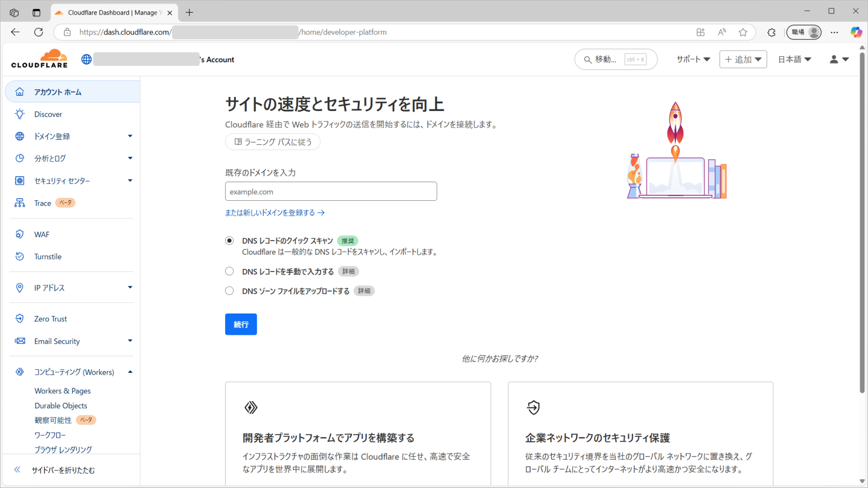The image size is (868, 488).
Task: Click the WAF shield icon
Action: pos(20,234)
